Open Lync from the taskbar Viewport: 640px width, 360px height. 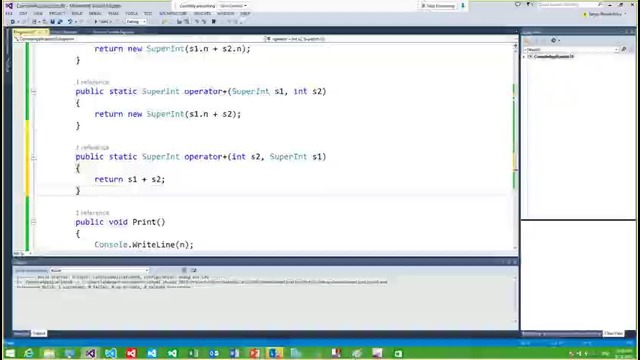pyautogui.click(x=275, y=353)
